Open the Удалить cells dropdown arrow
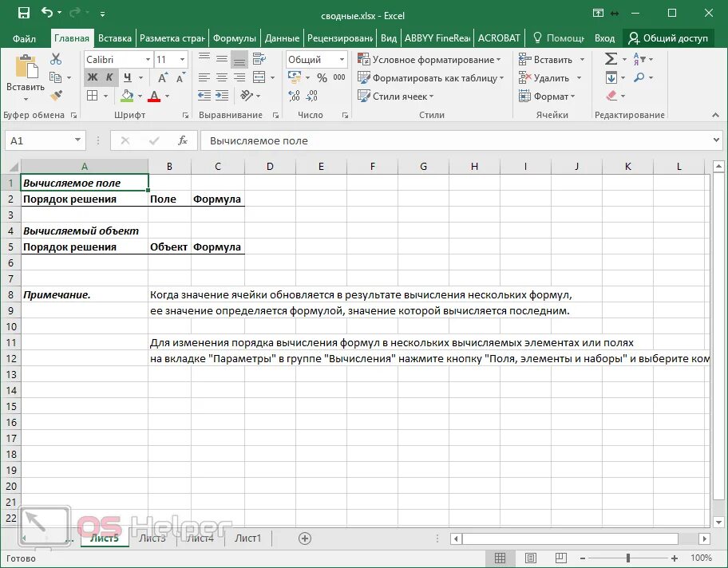728x568 pixels. (579, 78)
